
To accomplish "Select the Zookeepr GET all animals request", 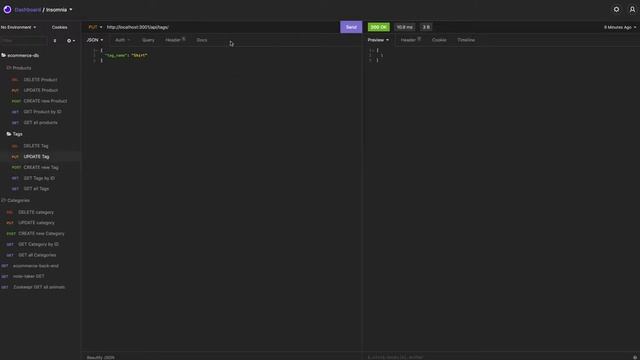I will point(40,287).
